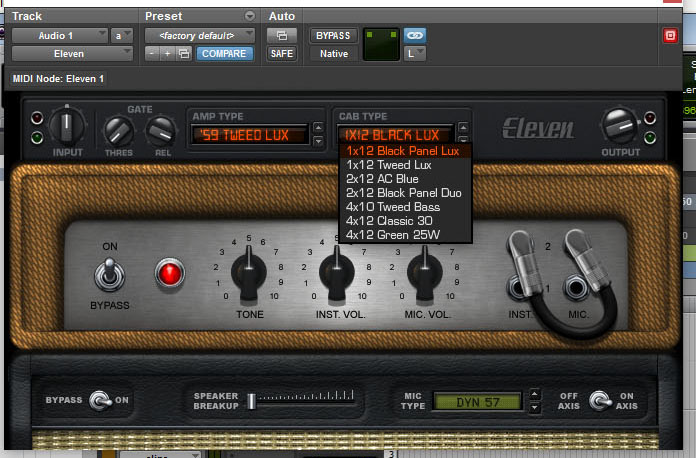This screenshot has height=458, width=696.
Task: Click the red amp power light
Action: pyautogui.click(x=170, y=273)
